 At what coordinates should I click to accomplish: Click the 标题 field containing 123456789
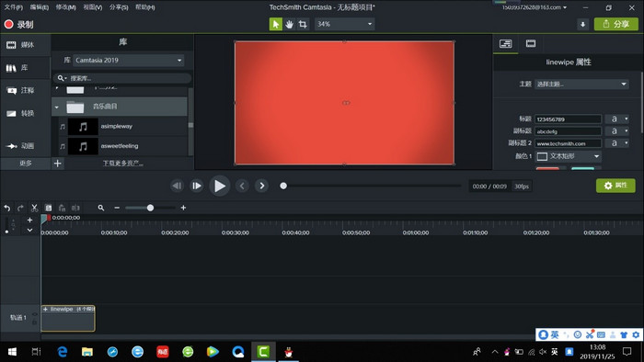click(568, 119)
